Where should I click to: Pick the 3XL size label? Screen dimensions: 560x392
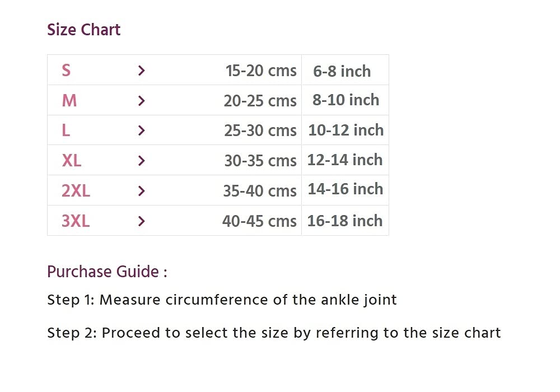point(76,221)
